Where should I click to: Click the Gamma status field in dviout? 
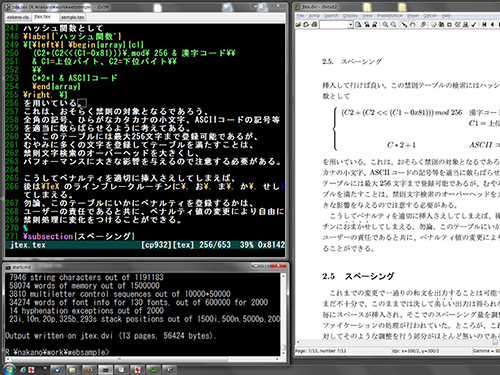pos(486,351)
